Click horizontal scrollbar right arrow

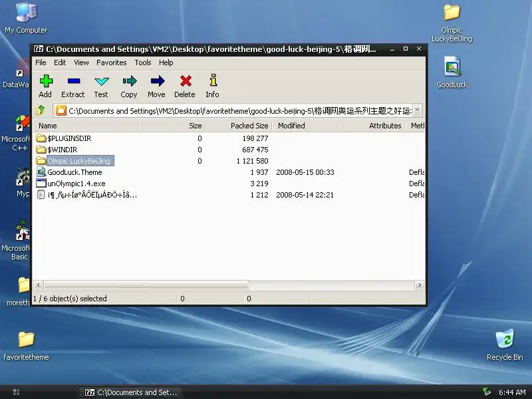pos(420,285)
